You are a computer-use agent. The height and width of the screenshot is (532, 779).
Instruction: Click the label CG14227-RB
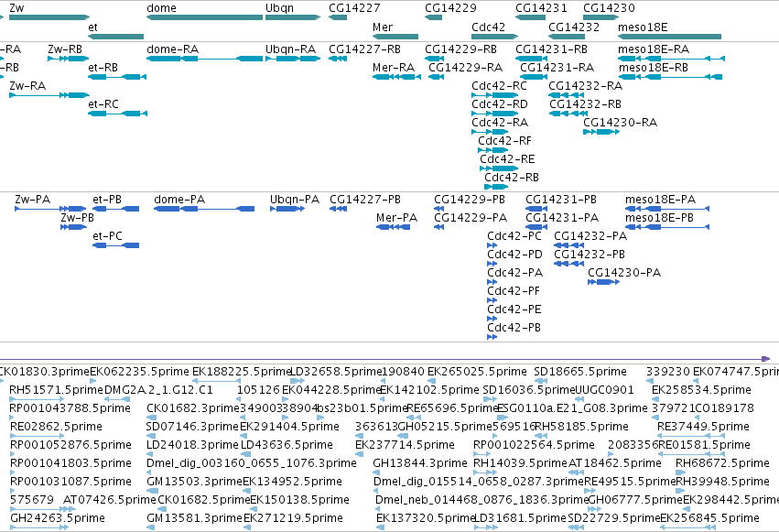(364, 49)
